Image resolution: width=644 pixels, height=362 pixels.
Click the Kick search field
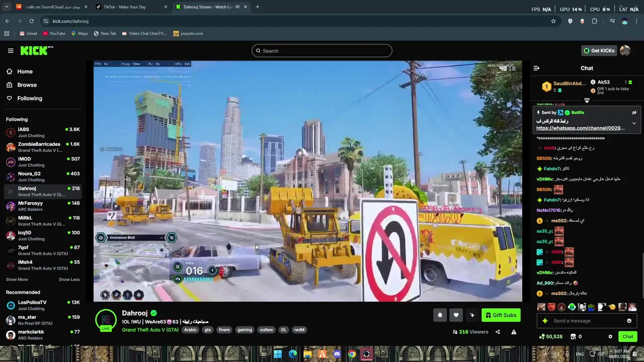coord(322,51)
